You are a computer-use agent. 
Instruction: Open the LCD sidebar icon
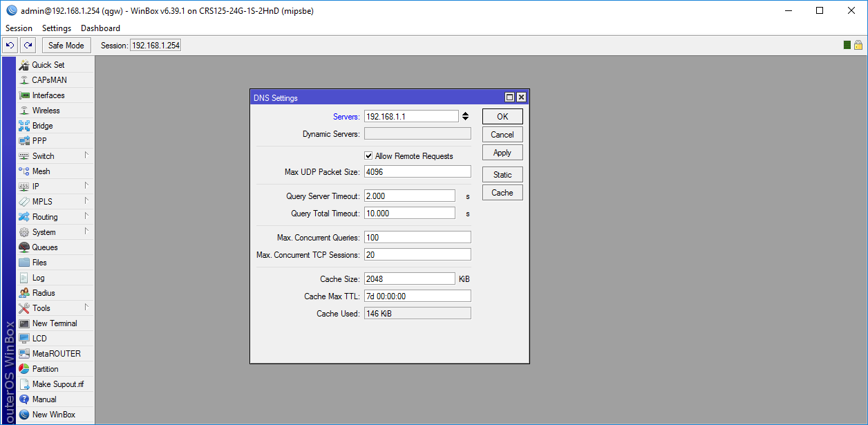coord(24,339)
